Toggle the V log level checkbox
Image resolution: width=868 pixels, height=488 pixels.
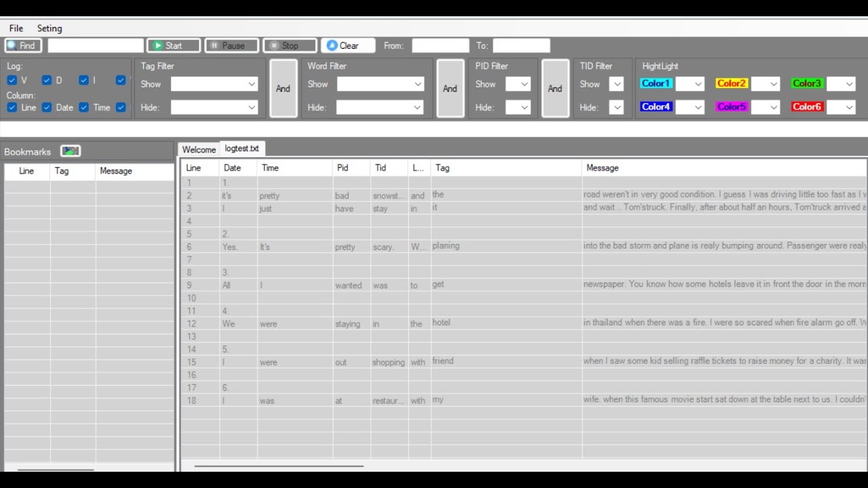12,80
